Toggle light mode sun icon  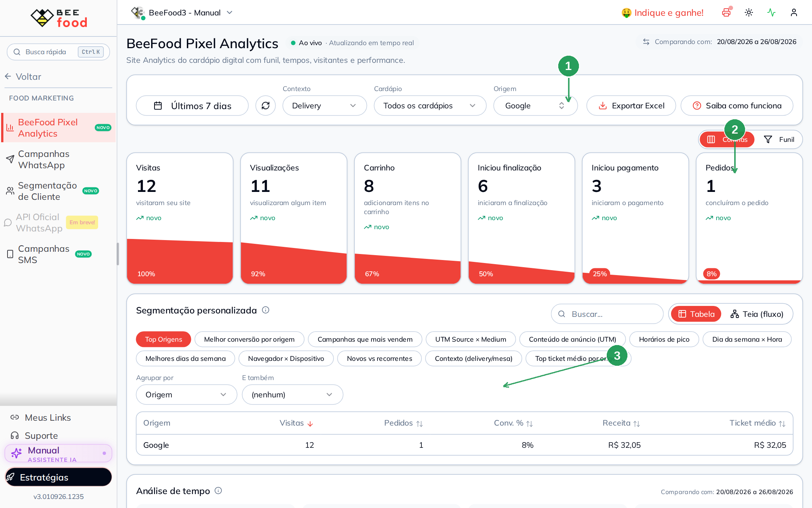tap(749, 12)
